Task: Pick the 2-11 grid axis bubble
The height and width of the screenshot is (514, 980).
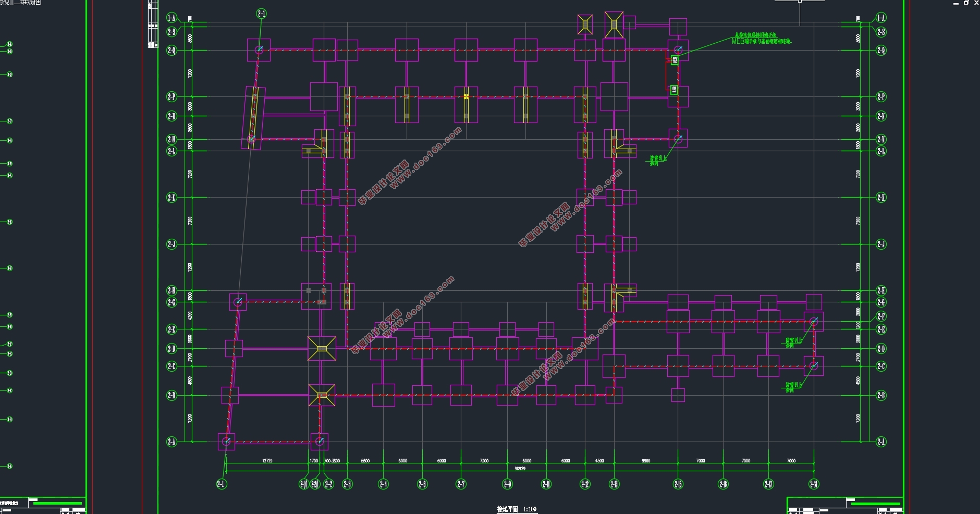Action: 546,484
